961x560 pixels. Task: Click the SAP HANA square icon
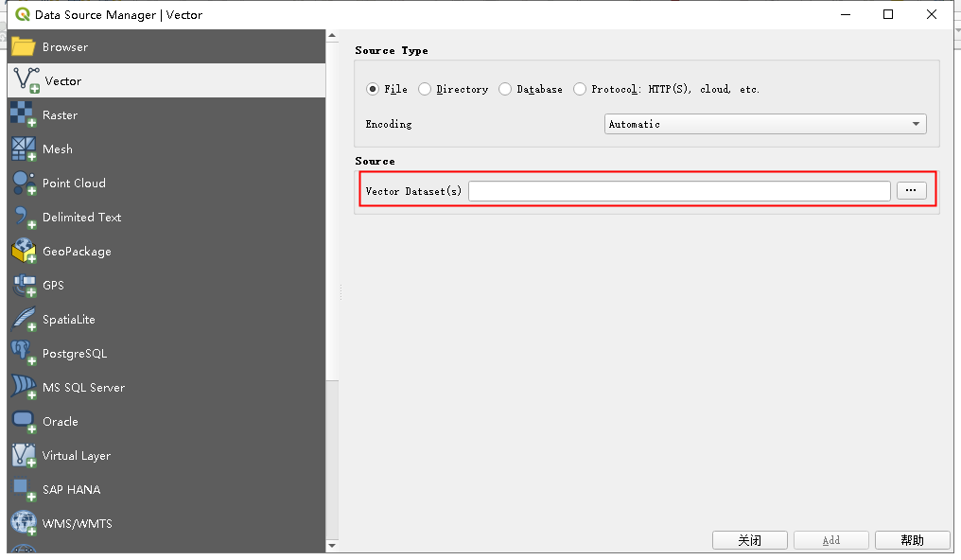pos(24,490)
